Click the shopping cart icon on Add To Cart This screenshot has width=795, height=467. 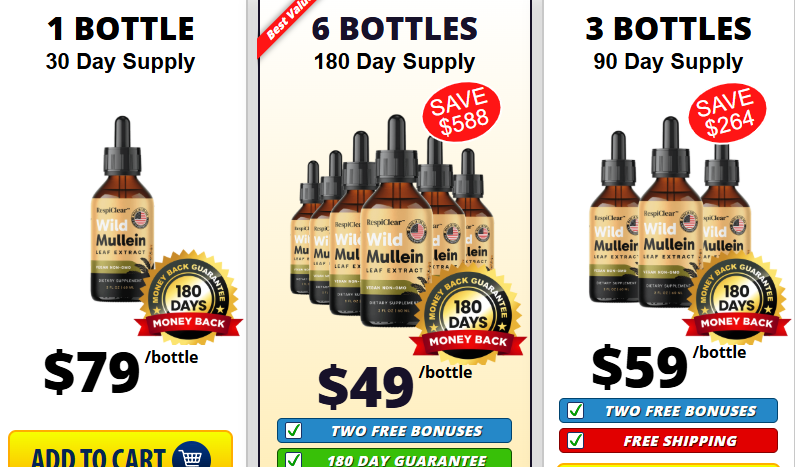point(191,455)
